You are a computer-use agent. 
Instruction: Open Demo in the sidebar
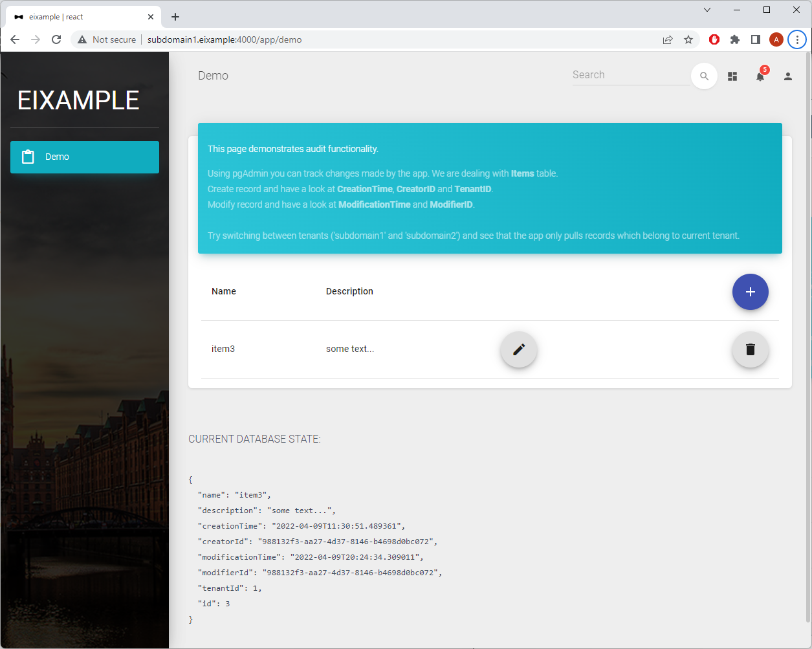click(85, 157)
